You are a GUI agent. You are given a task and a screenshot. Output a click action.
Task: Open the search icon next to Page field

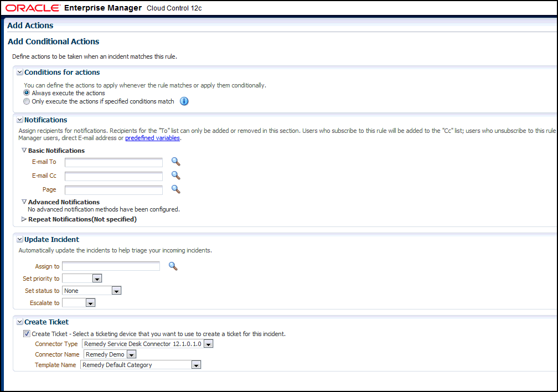176,189
